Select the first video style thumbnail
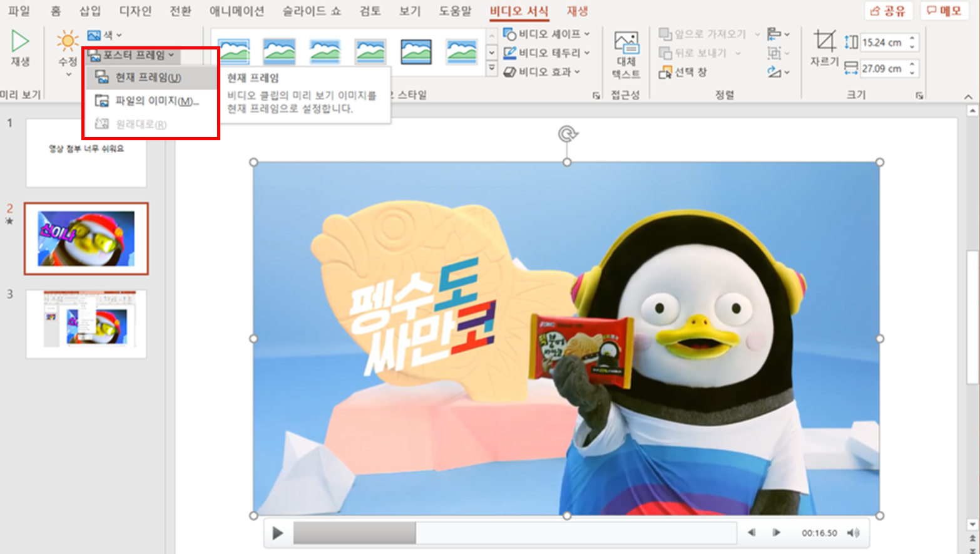The image size is (980, 554). [x=234, y=51]
